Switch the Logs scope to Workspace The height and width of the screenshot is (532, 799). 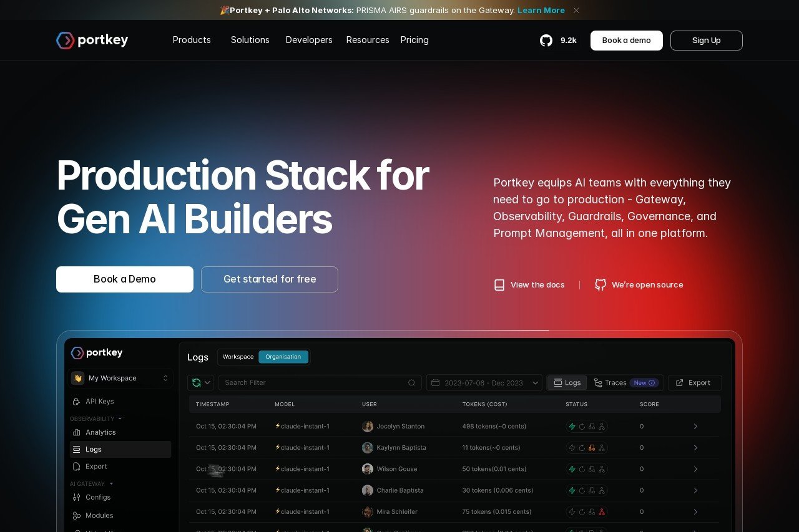pyautogui.click(x=238, y=357)
